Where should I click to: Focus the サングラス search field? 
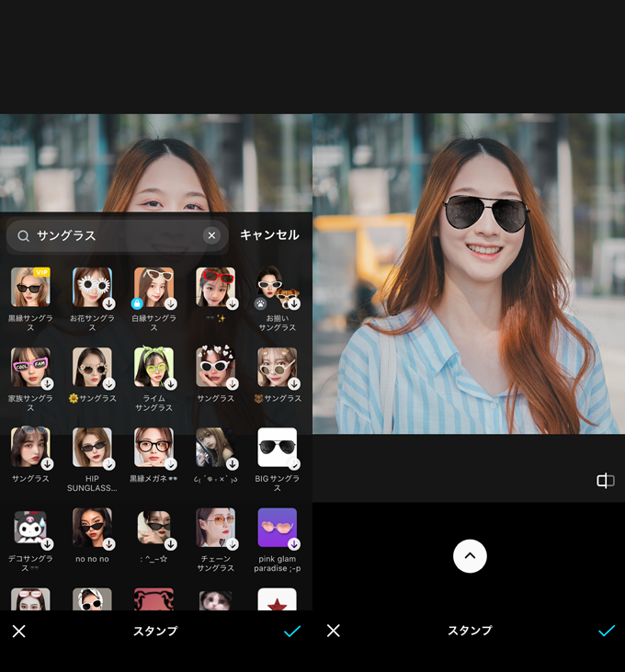(115, 236)
